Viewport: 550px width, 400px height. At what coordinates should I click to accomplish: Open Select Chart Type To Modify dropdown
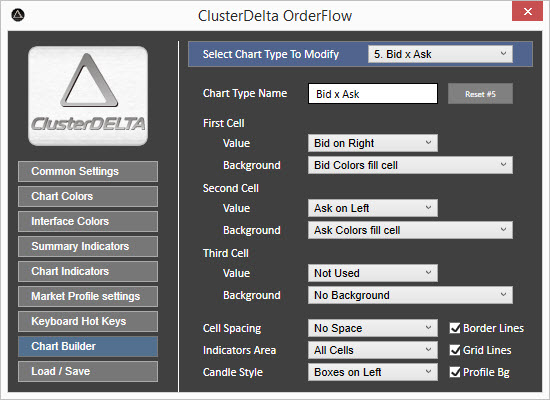click(440, 54)
